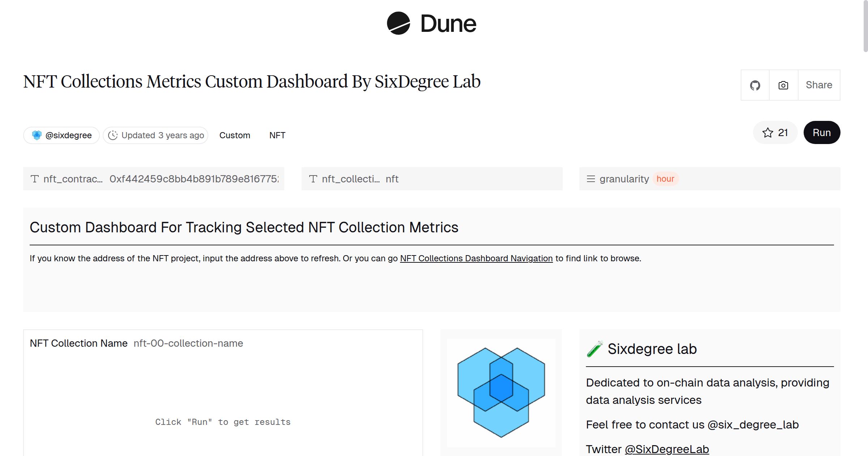Screen dimensions: 868x456
Task: Select the Custom tag
Action: pyautogui.click(x=235, y=135)
